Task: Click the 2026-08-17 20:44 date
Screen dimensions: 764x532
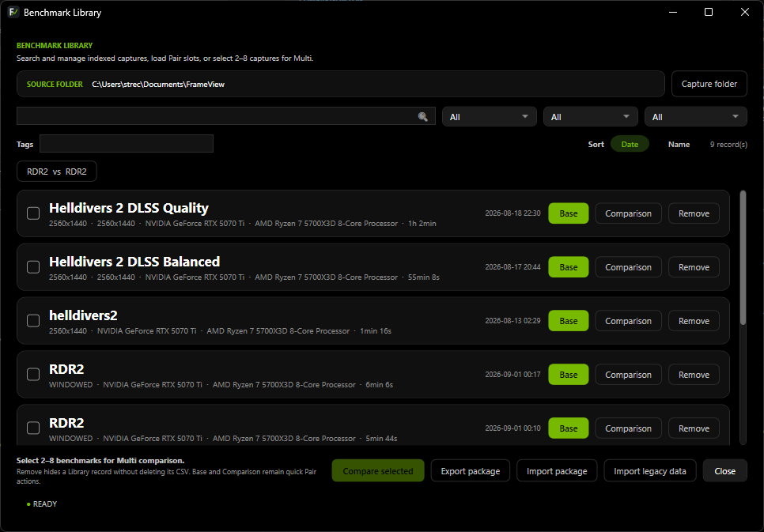Action: point(512,267)
